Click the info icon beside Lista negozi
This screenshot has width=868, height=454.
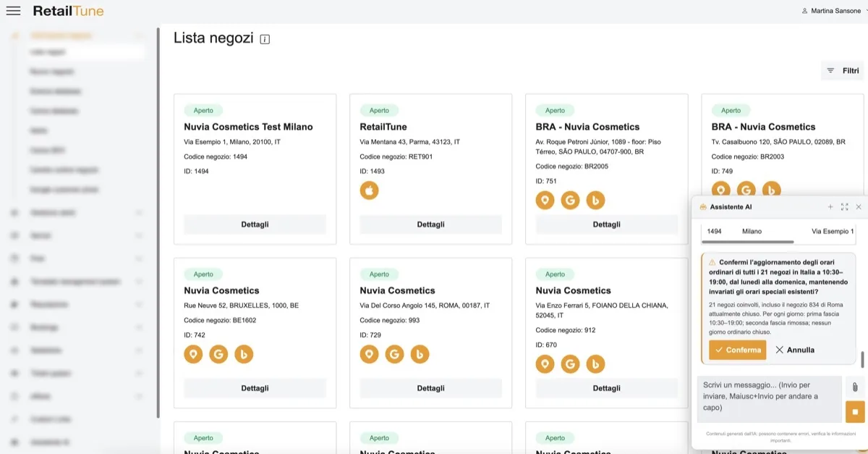(265, 39)
